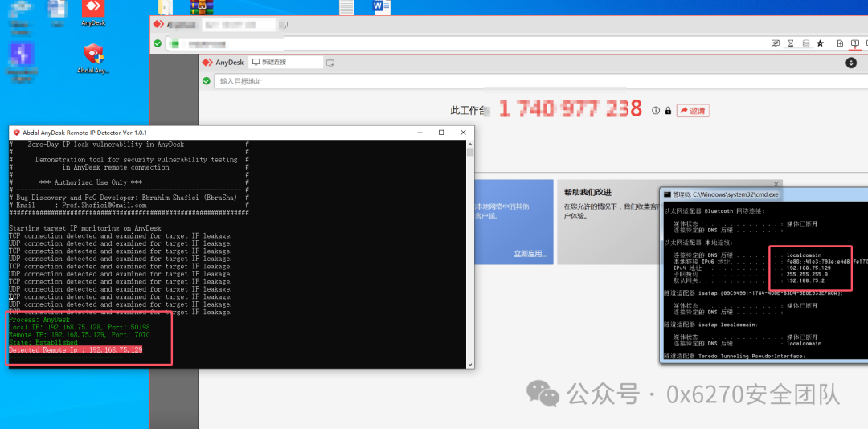Click the chat screen icon in session toolbar
868x429 pixels.
tap(776, 43)
